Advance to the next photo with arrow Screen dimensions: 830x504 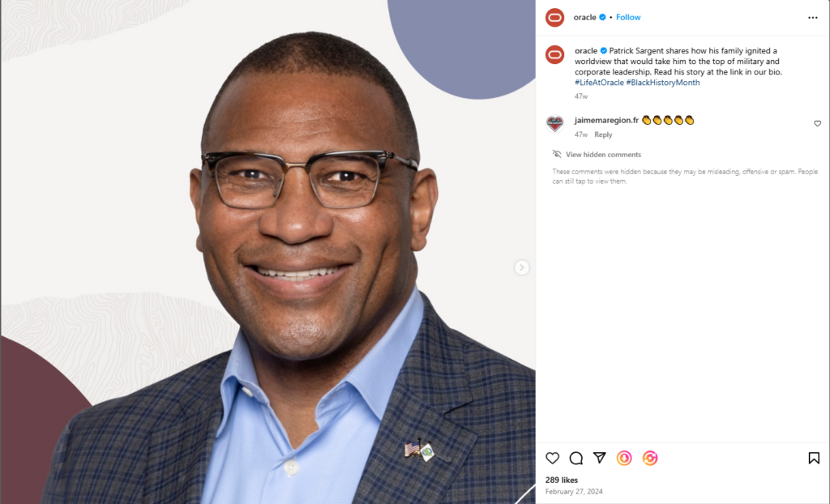[x=521, y=267]
